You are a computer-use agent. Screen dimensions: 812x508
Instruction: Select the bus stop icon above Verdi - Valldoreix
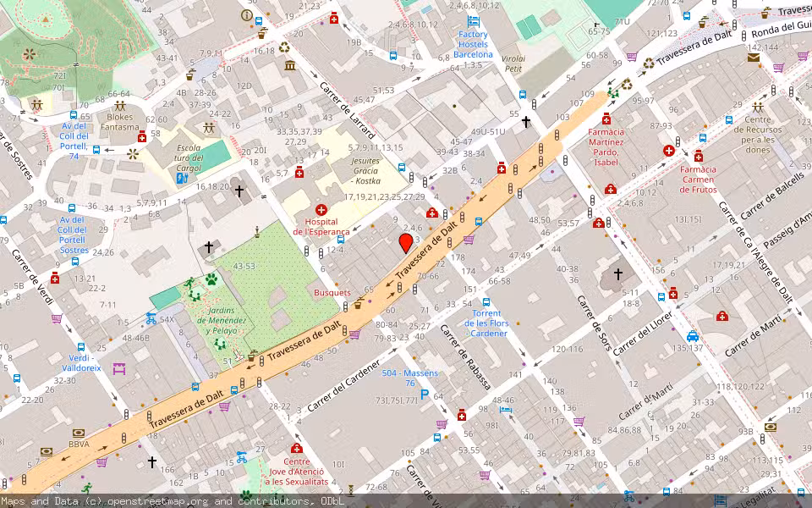point(81,347)
